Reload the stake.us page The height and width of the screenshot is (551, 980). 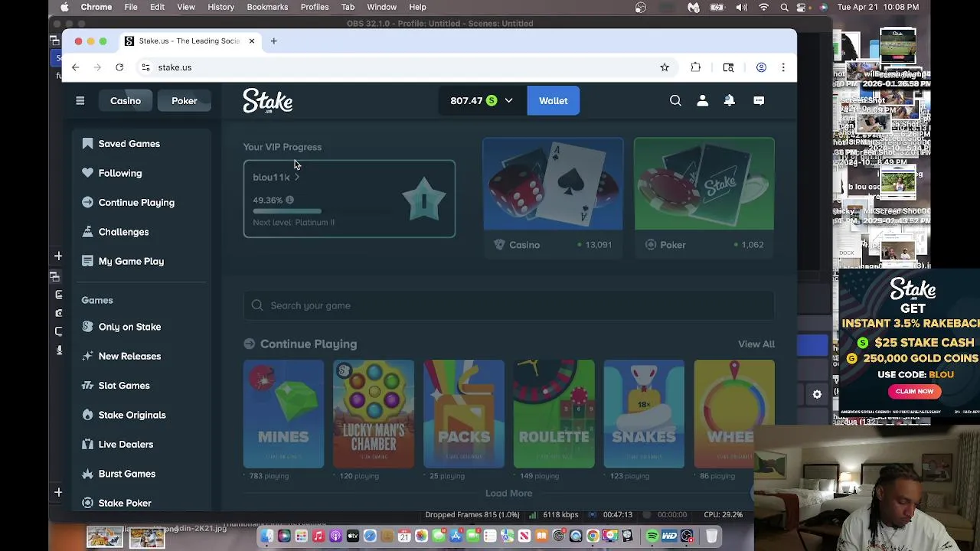(119, 67)
